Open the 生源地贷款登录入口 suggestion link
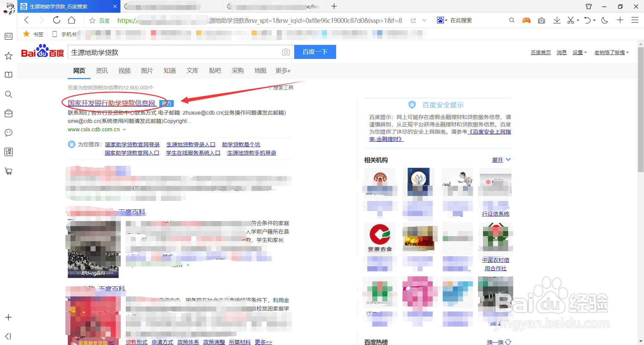This screenshot has height=345, width=644. [191, 144]
